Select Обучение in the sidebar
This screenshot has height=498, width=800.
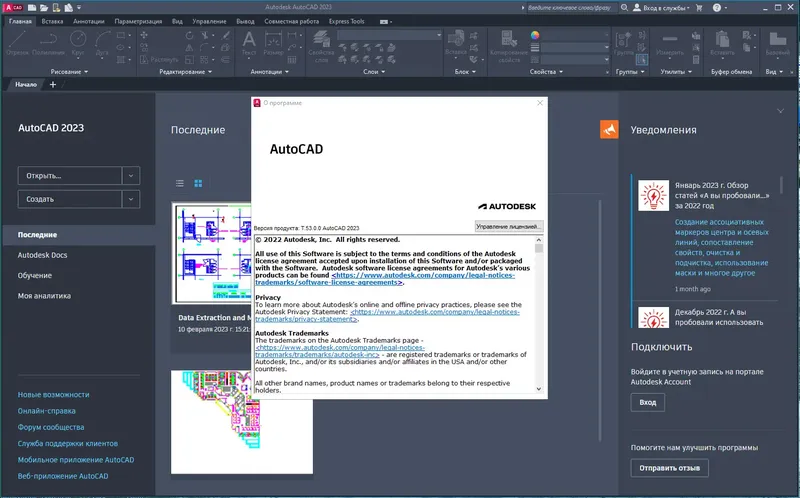[x=35, y=276]
